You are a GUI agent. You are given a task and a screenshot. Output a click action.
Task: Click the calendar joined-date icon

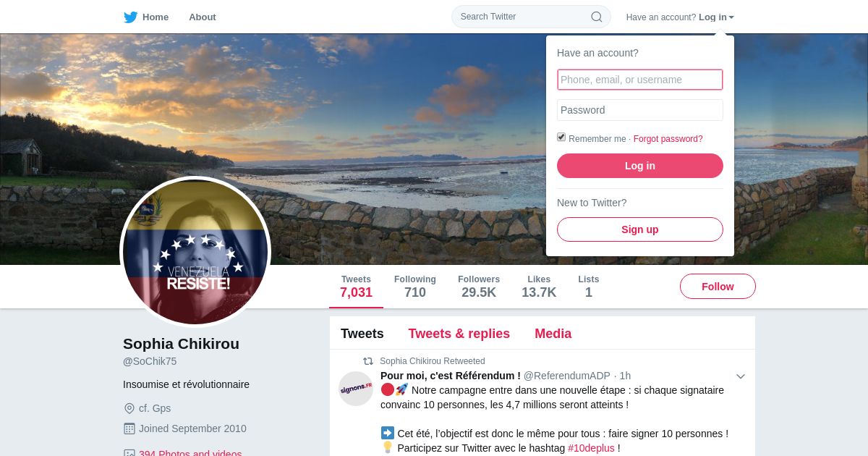click(129, 428)
